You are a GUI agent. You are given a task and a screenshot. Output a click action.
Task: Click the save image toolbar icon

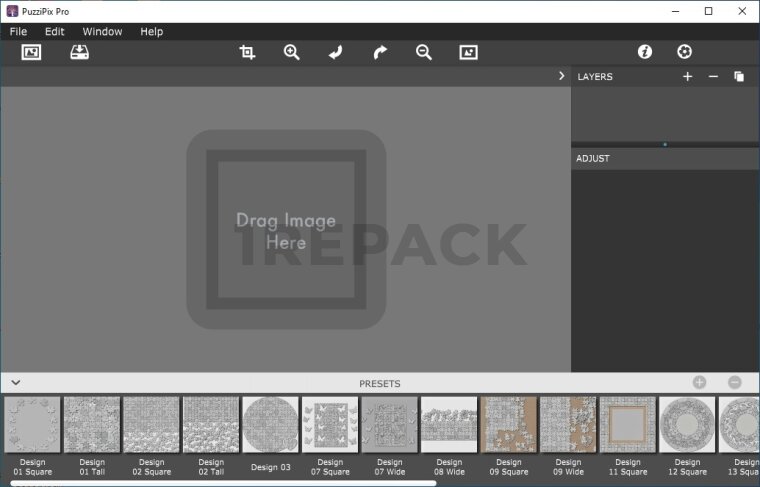(80, 52)
